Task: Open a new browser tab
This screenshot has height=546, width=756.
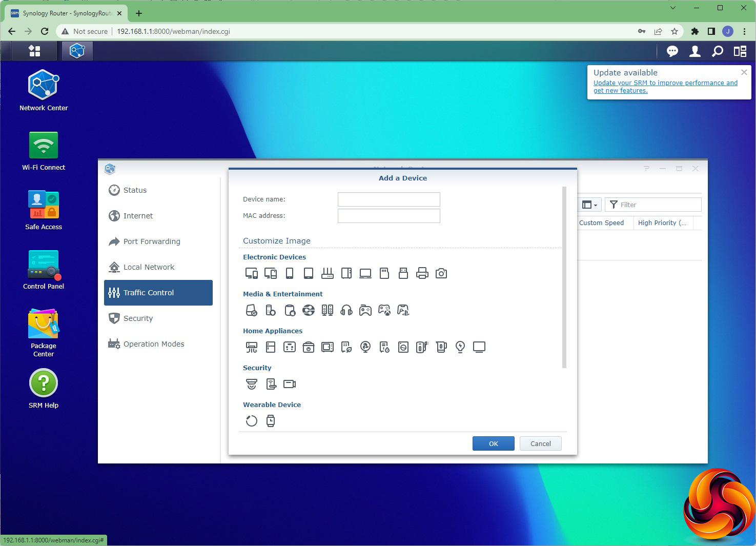Action: click(x=139, y=13)
